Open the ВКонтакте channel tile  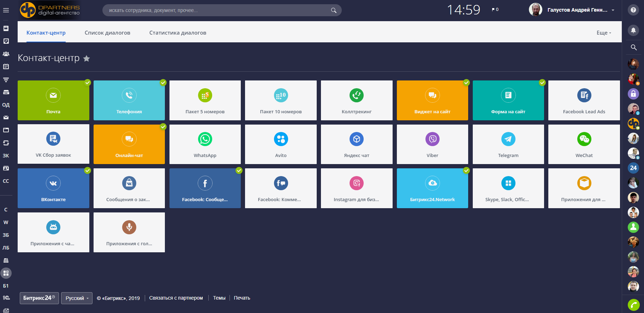53,188
